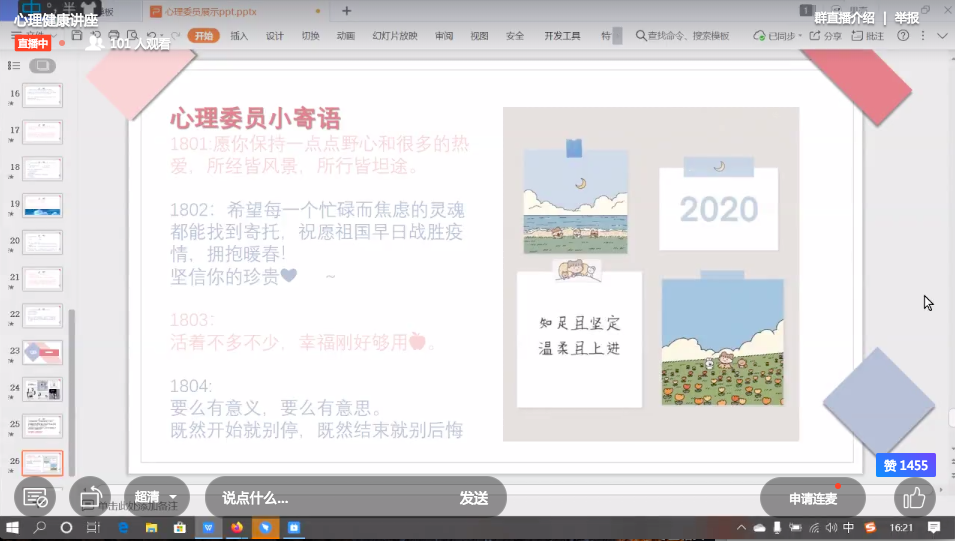Open the 幻灯片放映 ribbon tab
955x541 pixels.
tap(395, 36)
